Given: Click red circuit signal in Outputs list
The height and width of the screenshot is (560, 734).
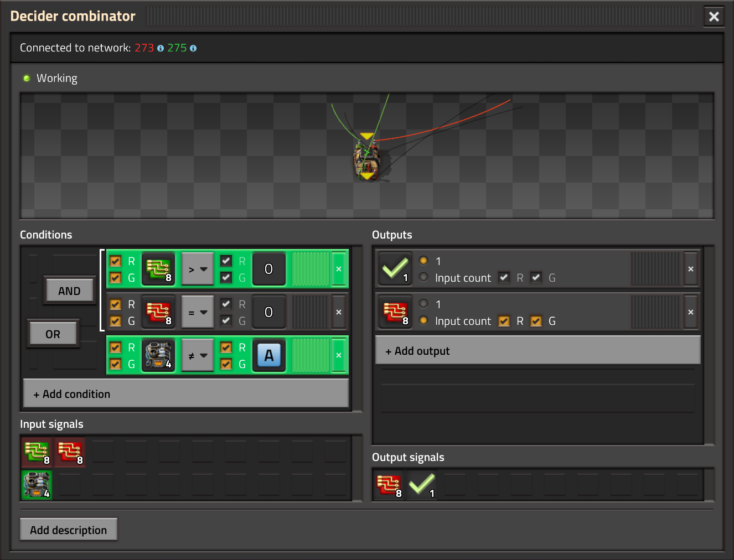Looking at the screenshot, I should pos(395,312).
